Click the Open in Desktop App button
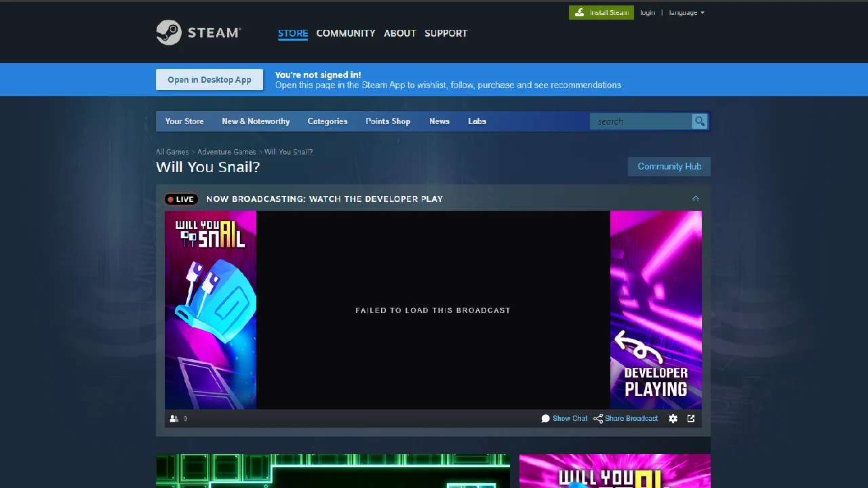The image size is (868, 488). 210,80
